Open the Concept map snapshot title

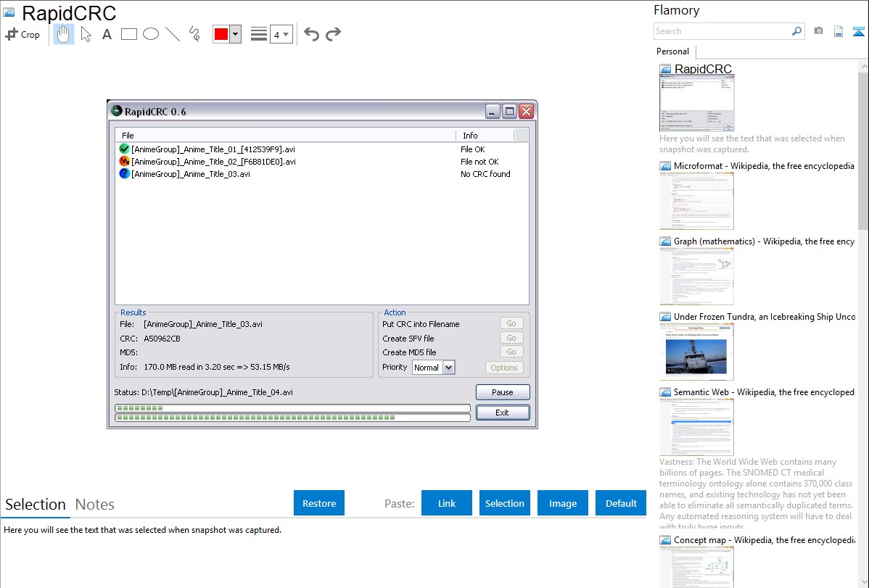765,540
